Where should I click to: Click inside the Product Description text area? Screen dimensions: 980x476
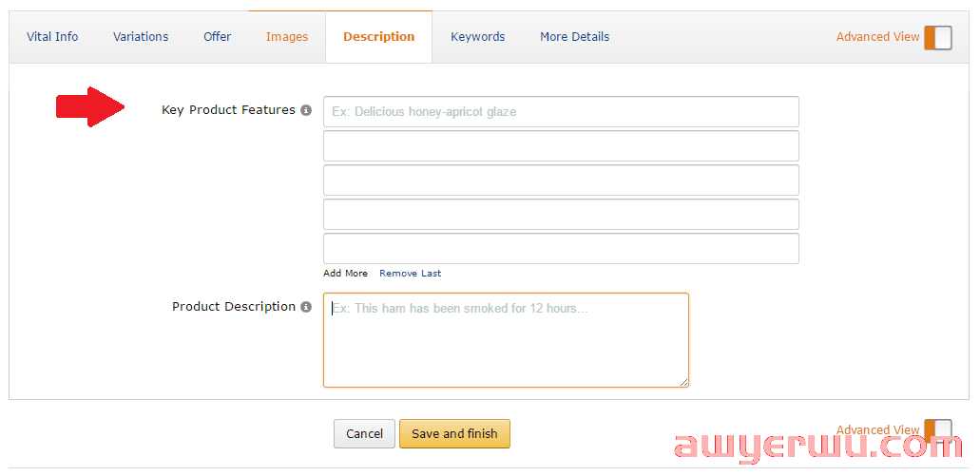coord(506,340)
